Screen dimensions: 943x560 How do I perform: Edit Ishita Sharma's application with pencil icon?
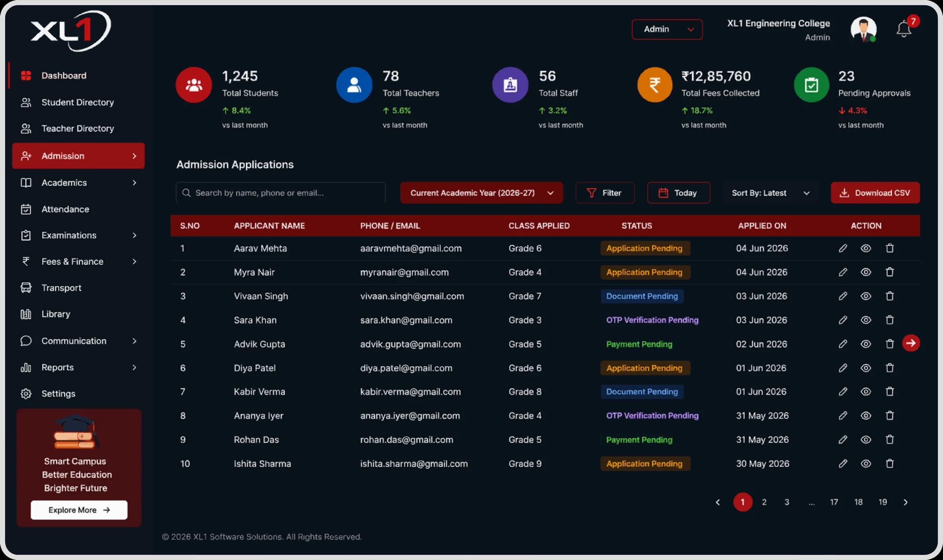[x=843, y=464]
